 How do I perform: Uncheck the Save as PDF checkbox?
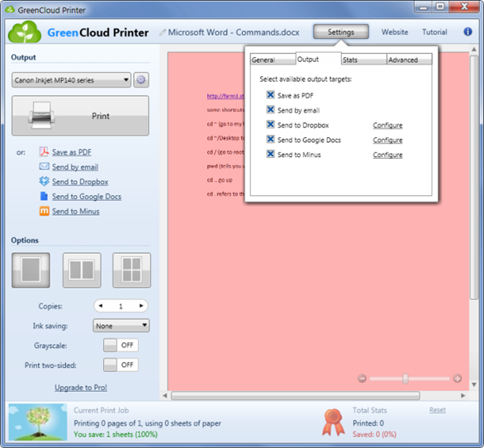point(270,94)
